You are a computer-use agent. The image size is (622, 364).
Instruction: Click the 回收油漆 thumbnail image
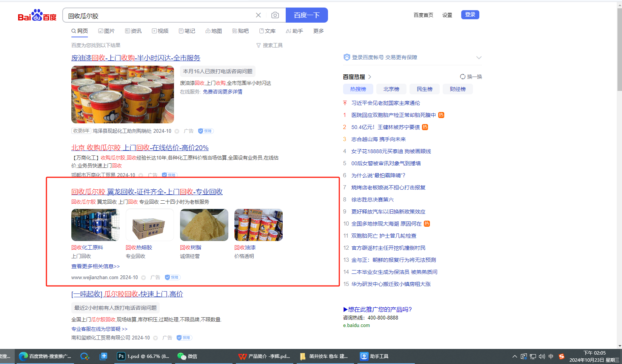[259, 225]
